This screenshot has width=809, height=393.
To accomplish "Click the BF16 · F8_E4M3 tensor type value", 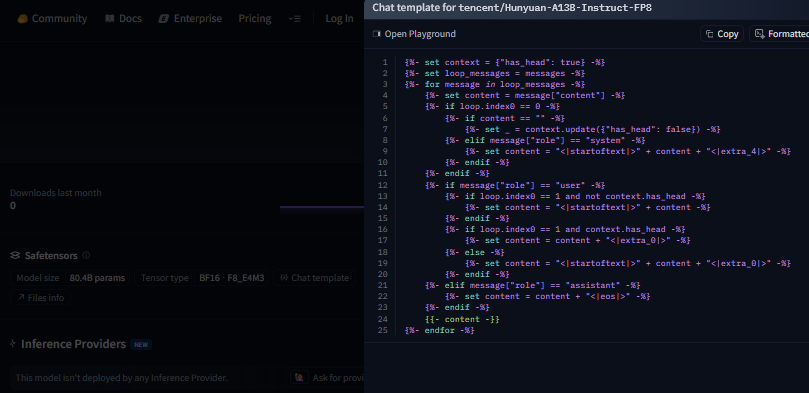I will click(232, 278).
